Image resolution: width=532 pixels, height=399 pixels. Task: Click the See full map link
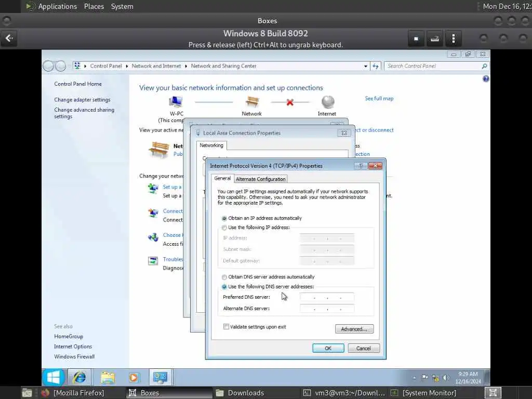379,98
